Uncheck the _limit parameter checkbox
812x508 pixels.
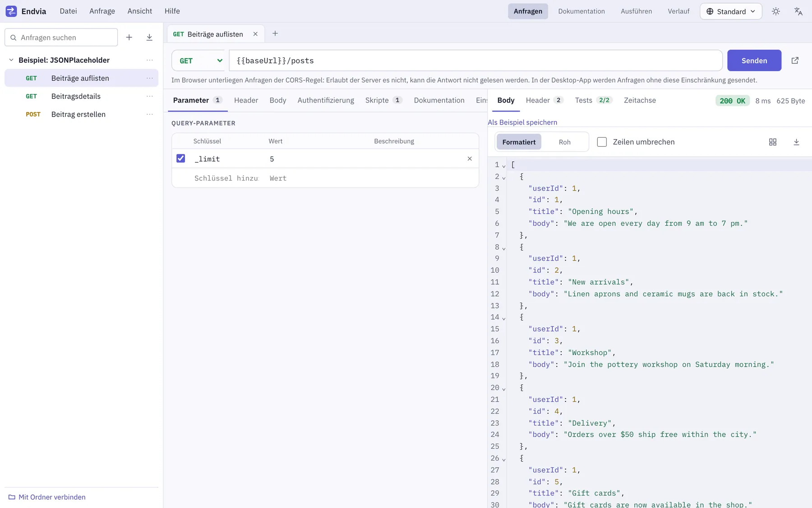tap(180, 158)
